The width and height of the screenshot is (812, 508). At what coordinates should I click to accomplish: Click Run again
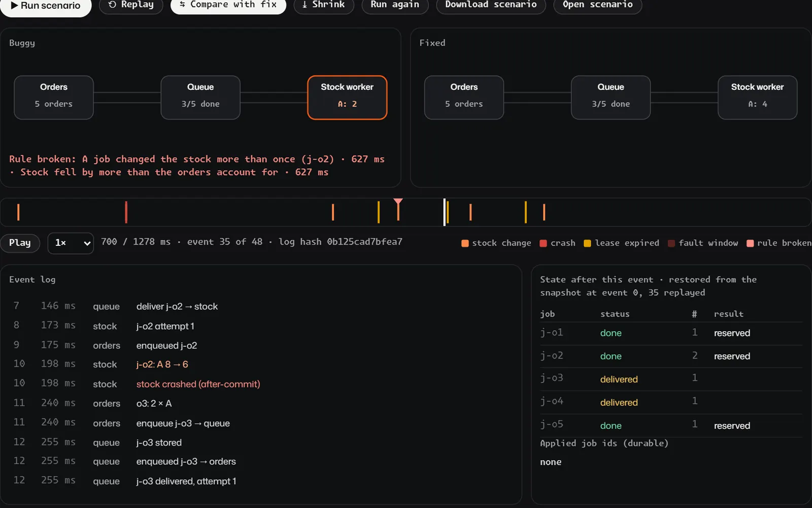click(x=395, y=5)
